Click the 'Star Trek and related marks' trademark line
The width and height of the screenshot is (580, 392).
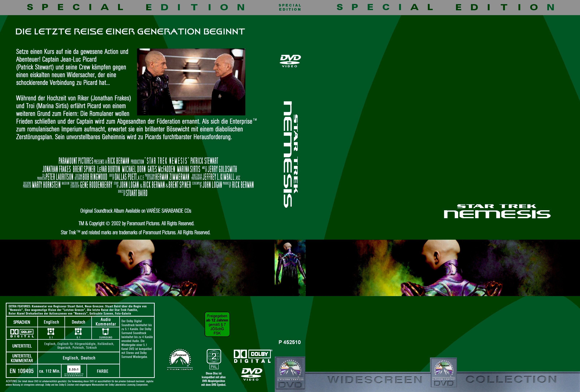pyautogui.click(x=136, y=232)
